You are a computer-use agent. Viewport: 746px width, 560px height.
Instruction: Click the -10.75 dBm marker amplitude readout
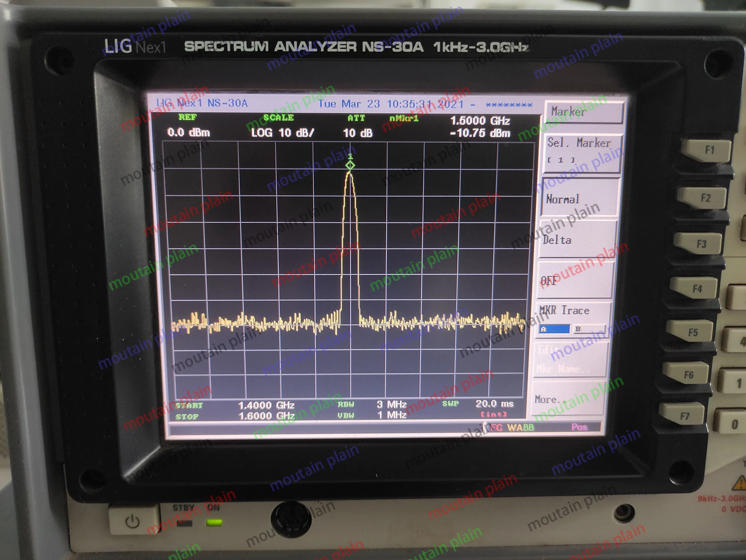(x=480, y=133)
